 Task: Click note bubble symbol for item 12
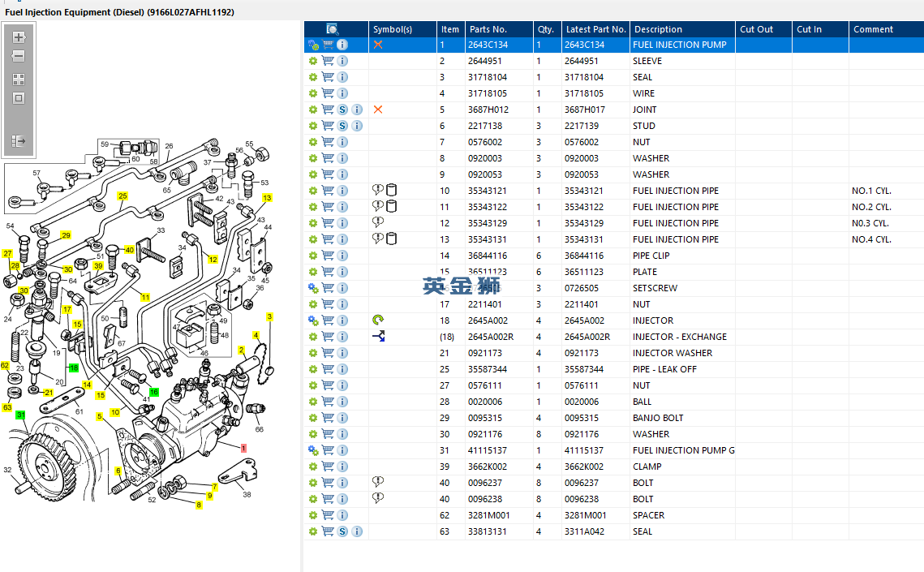(x=377, y=222)
